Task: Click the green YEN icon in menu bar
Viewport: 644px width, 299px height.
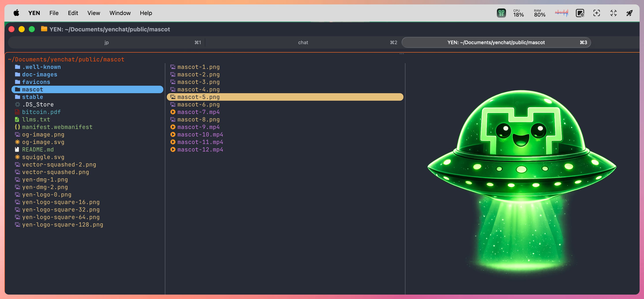Action: click(x=501, y=13)
